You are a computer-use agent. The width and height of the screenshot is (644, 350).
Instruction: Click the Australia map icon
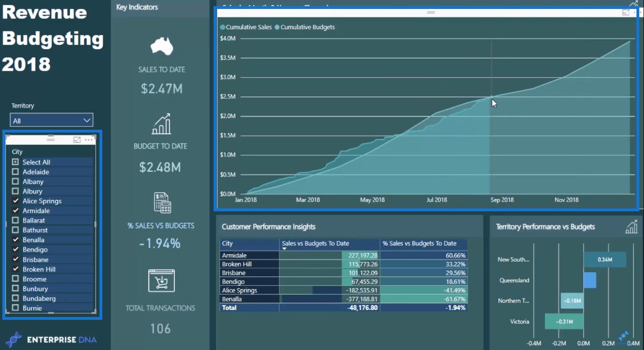162,46
